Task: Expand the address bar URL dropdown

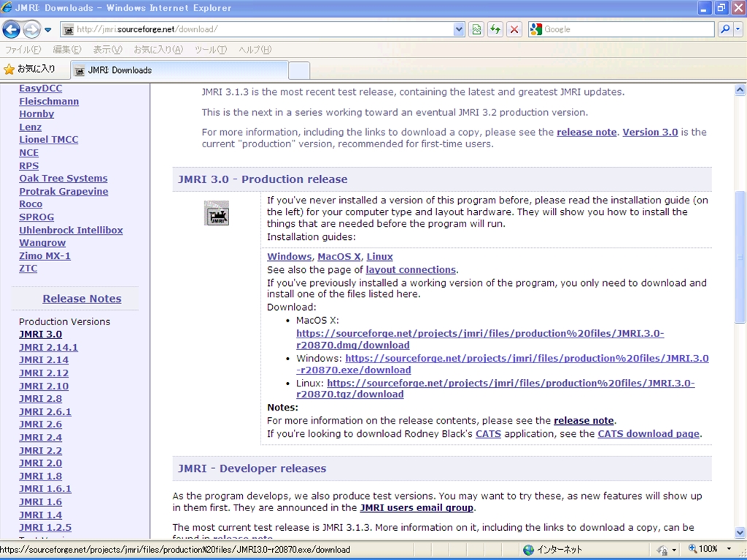Action: tap(459, 29)
